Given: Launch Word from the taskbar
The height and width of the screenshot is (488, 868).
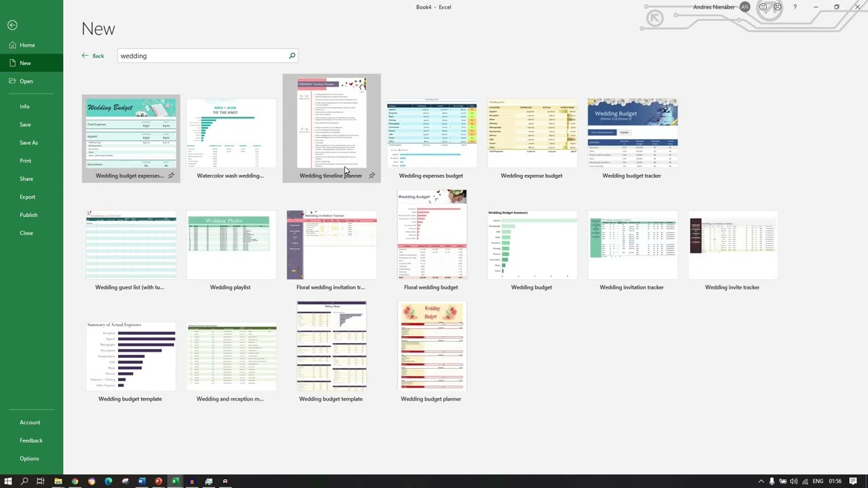Looking at the screenshot, I should [x=141, y=481].
